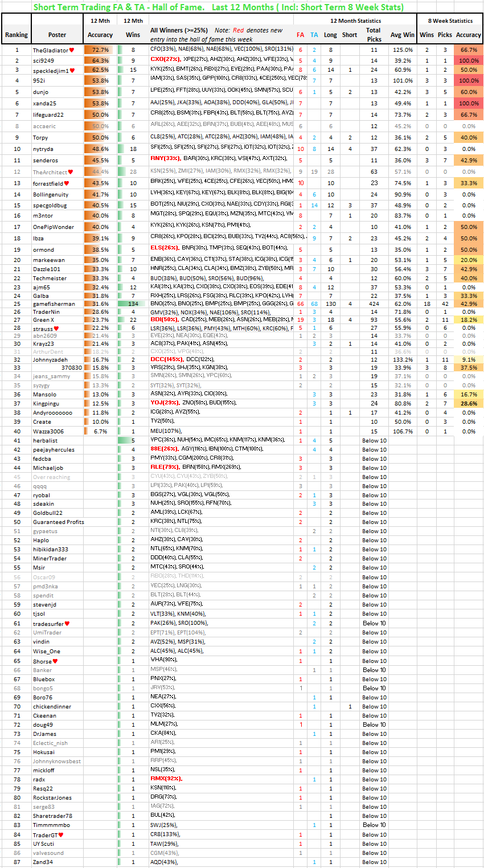This screenshot has width=484, height=868.
Task: Select poster name Kingpingu
Action: (x=47, y=403)
